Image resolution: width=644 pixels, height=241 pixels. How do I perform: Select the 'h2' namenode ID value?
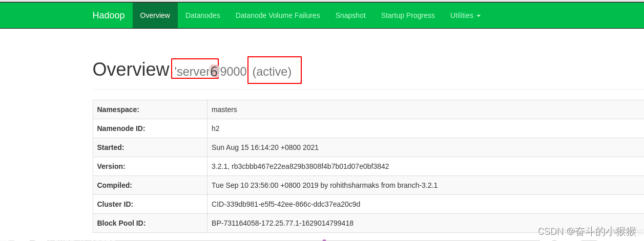click(x=216, y=128)
